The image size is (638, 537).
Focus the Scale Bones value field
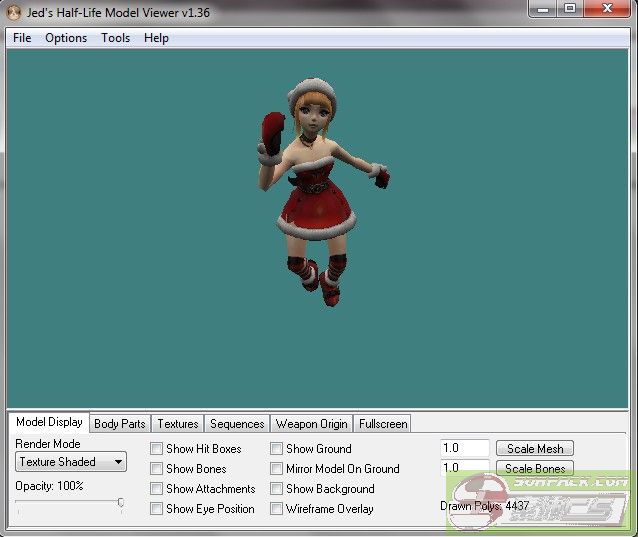click(465, 467)
